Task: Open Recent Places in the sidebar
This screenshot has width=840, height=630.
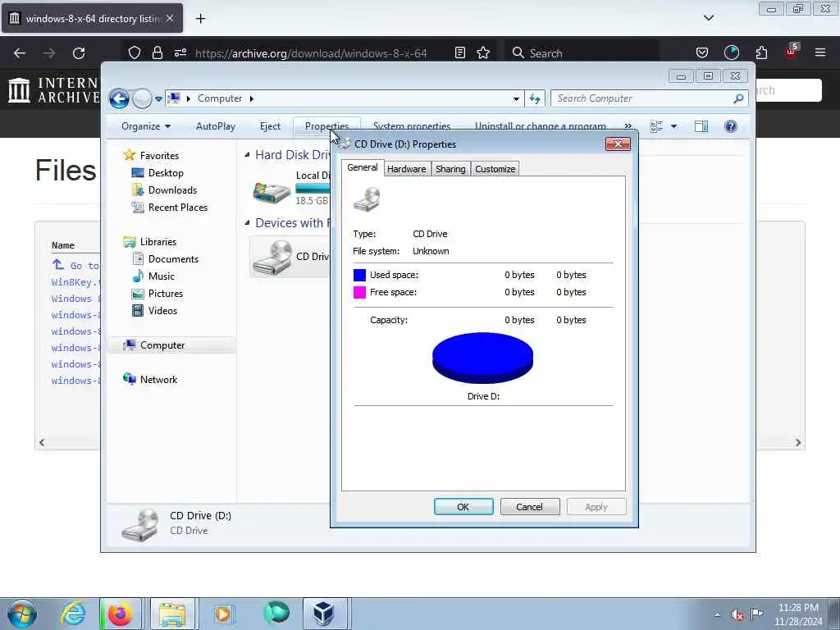Action: pyautogui.click(x=178, y=208)
